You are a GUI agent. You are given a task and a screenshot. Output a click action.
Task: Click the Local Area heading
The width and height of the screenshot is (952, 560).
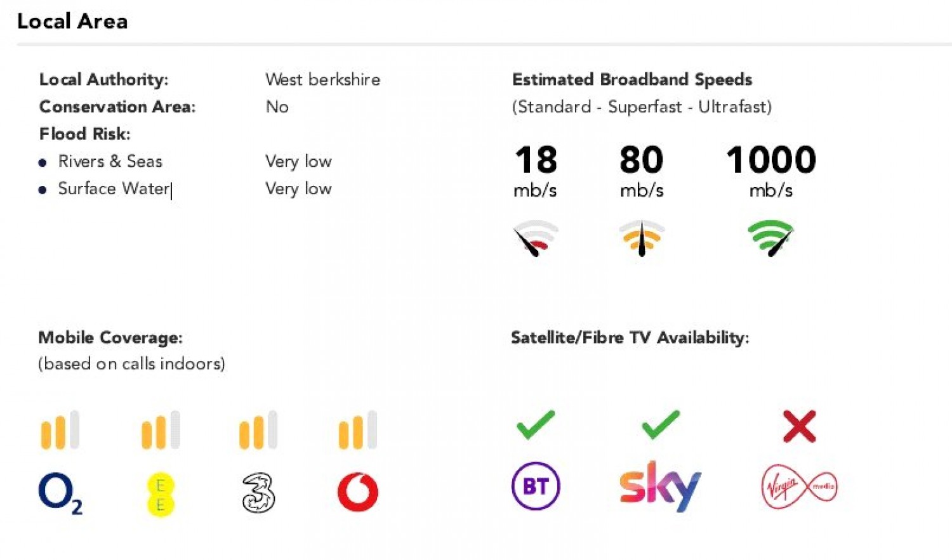coord(72,21)
